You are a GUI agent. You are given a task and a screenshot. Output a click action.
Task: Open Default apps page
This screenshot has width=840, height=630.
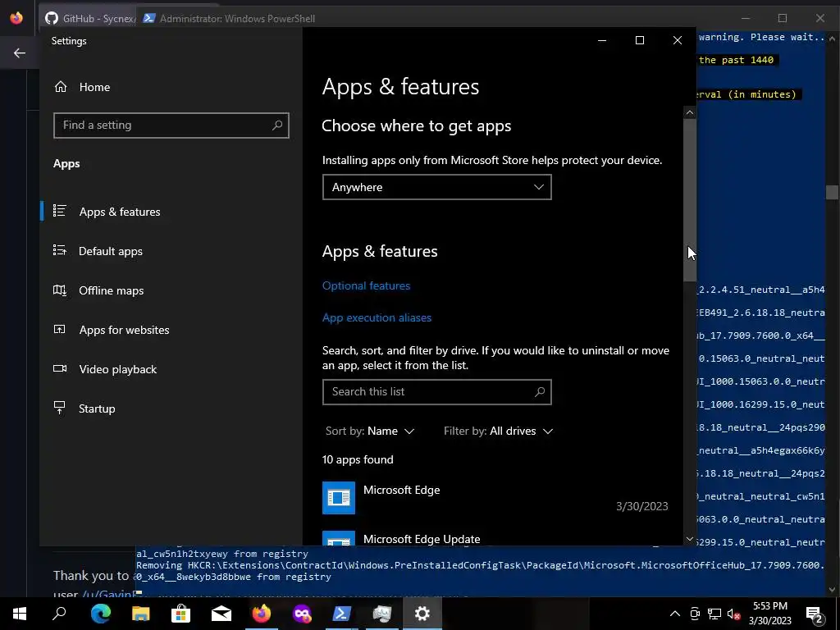click(x=111, y=251)
